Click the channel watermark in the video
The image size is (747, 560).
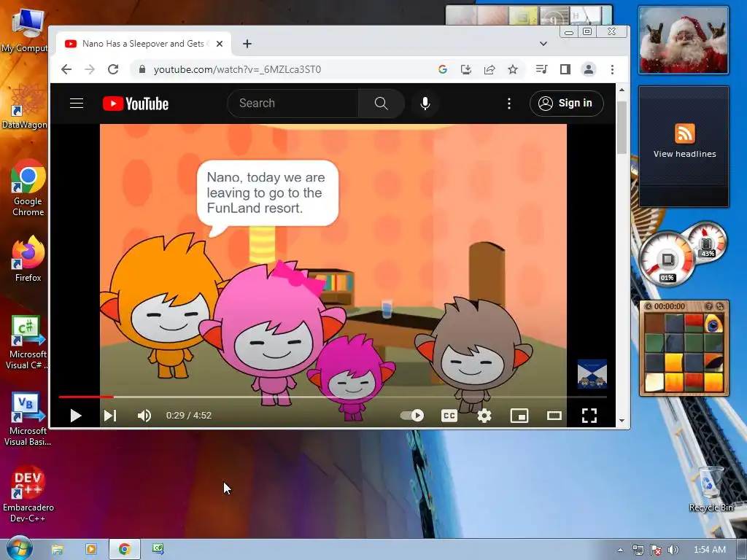592,374
